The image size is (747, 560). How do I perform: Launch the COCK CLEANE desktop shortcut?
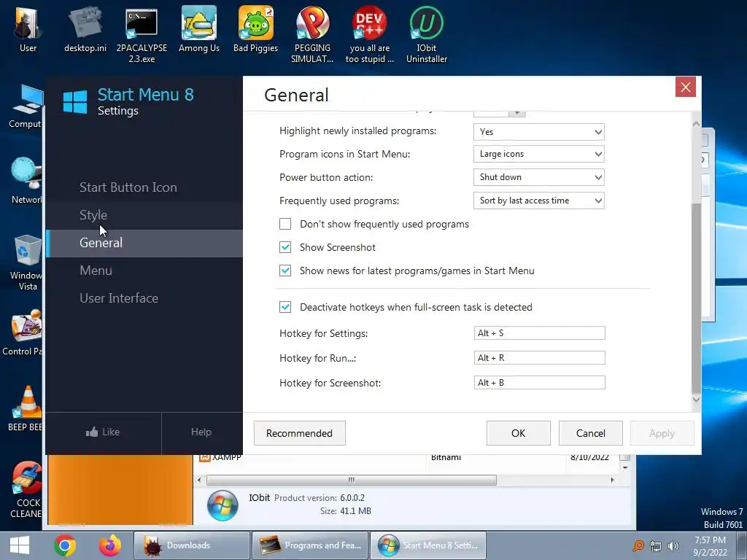pyautogui.click(x=27, y=489)
